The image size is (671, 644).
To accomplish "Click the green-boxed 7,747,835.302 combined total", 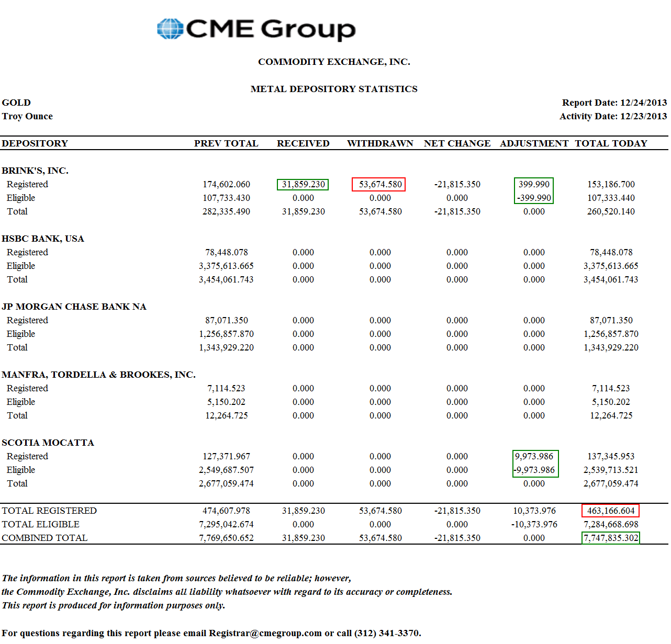I will 611,538.
